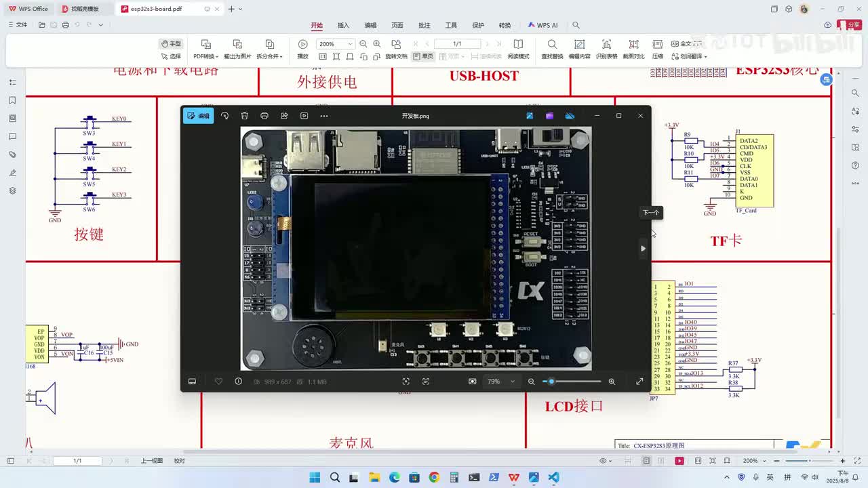Click 上一视图 in status bar
This screenshot has height=488, width=868.
[152, 461]
